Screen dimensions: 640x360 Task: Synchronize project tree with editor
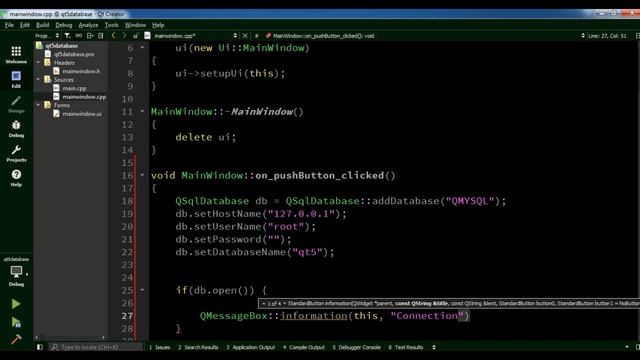[x=78, y=36]
